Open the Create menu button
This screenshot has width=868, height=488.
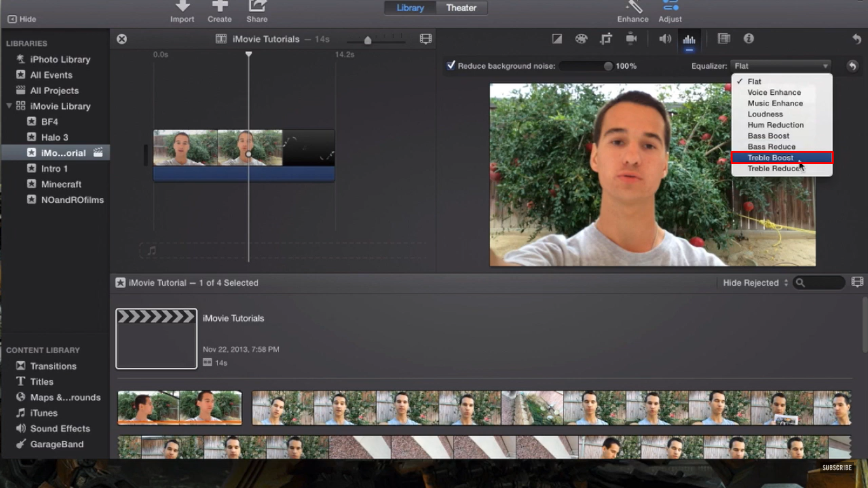(219, 11)
